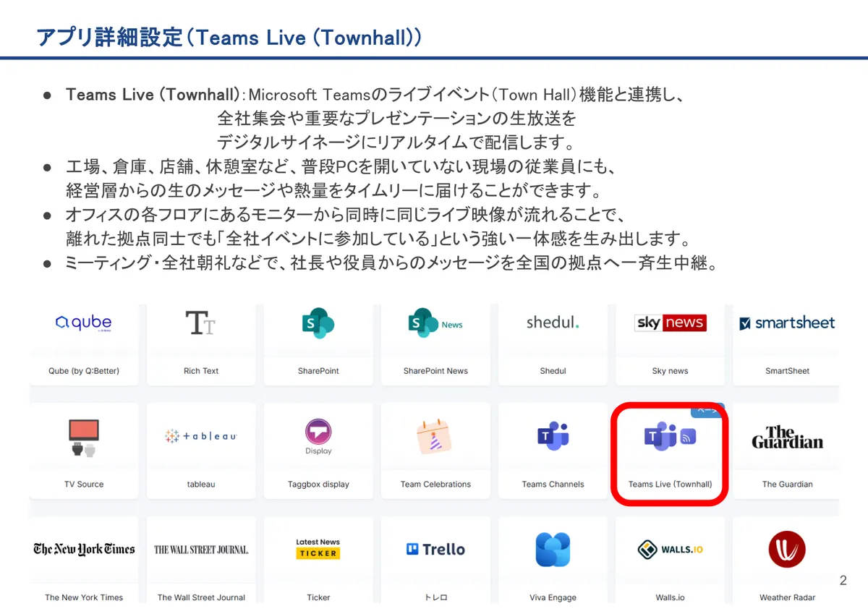Choose The Wall Street Journal logo
The width and height of the screenshot is (868, 614).
[200, 550]
